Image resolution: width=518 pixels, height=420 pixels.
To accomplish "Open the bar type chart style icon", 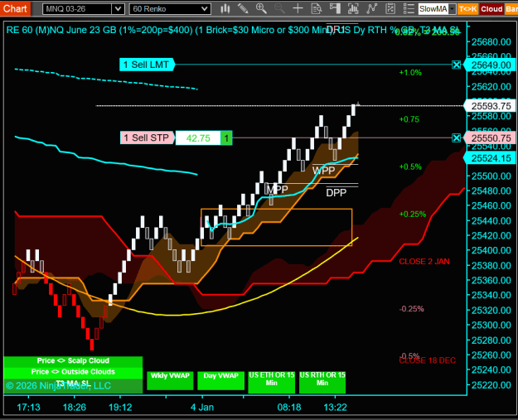I will 225,8.
